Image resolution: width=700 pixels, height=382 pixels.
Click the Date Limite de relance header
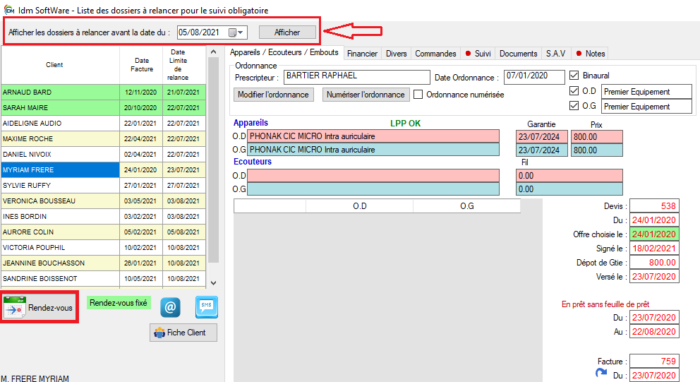184,65
